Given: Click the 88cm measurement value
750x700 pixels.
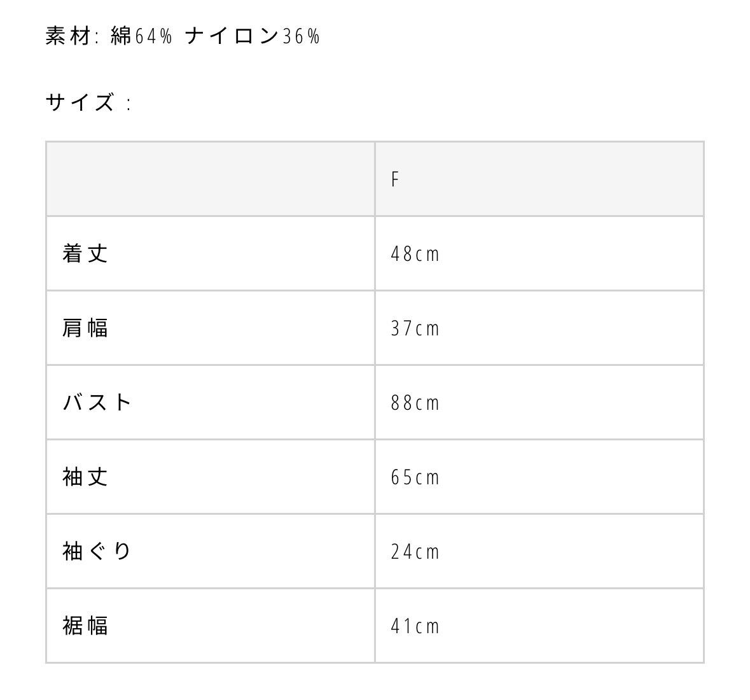Looking at the screenshot, I should click(x=415, y=403).
